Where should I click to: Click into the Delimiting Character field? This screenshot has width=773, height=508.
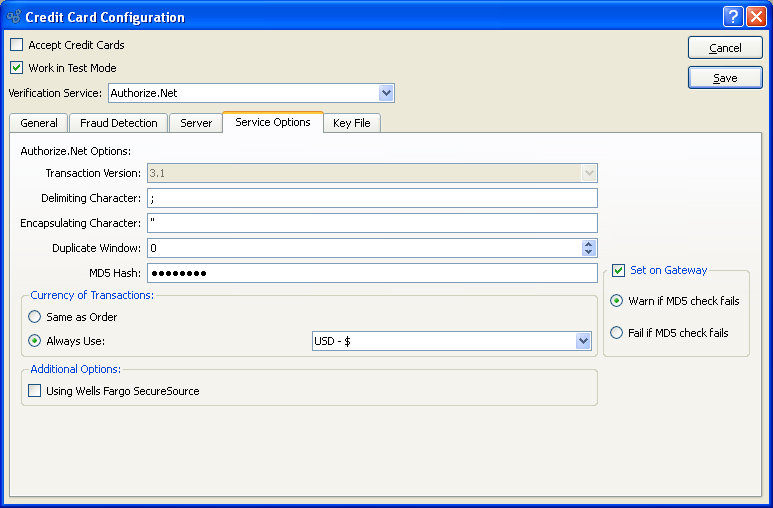[372, 198]
